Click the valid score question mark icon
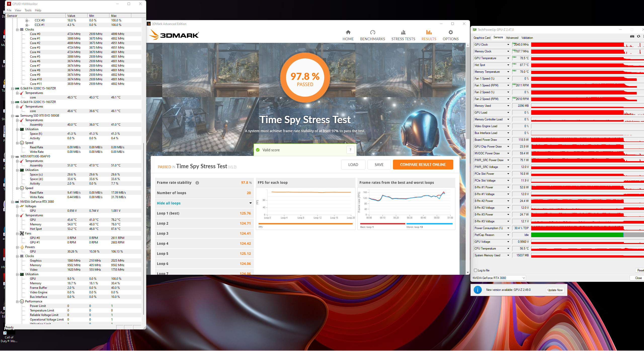Screen dimensions: 644x351 350,150
